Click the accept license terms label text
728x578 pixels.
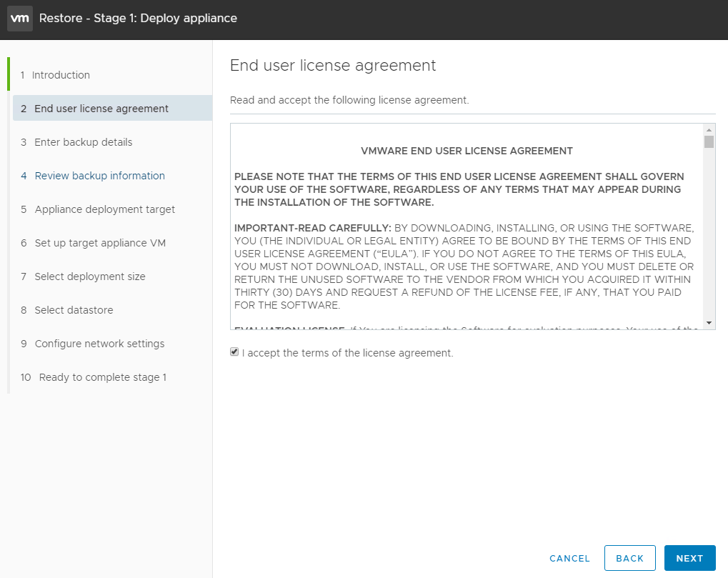click(x=348, y=353)
